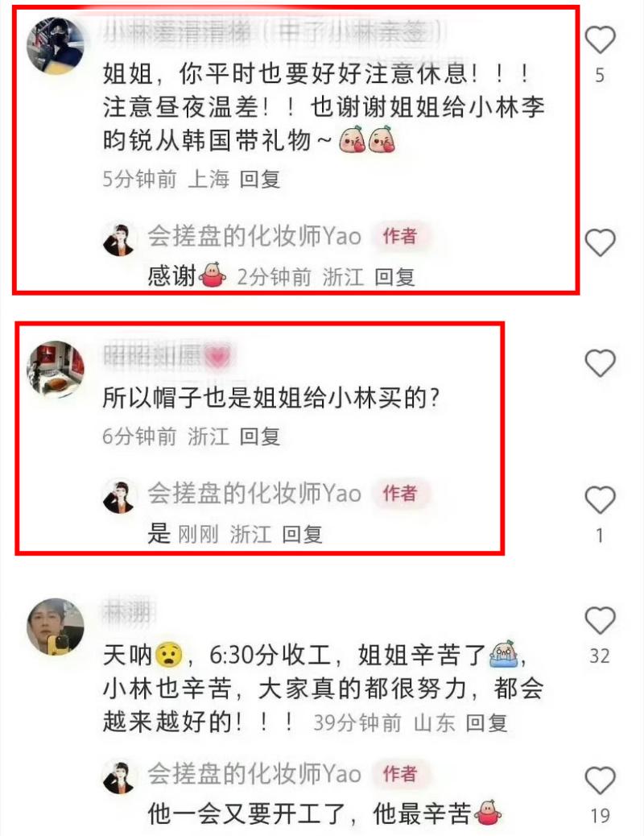This screenshot has width=644, height=836.
Task: Open author 会搓盘的化妆师Yao's name in first reply
Action: pyautogui.click(x=254, y=236)
